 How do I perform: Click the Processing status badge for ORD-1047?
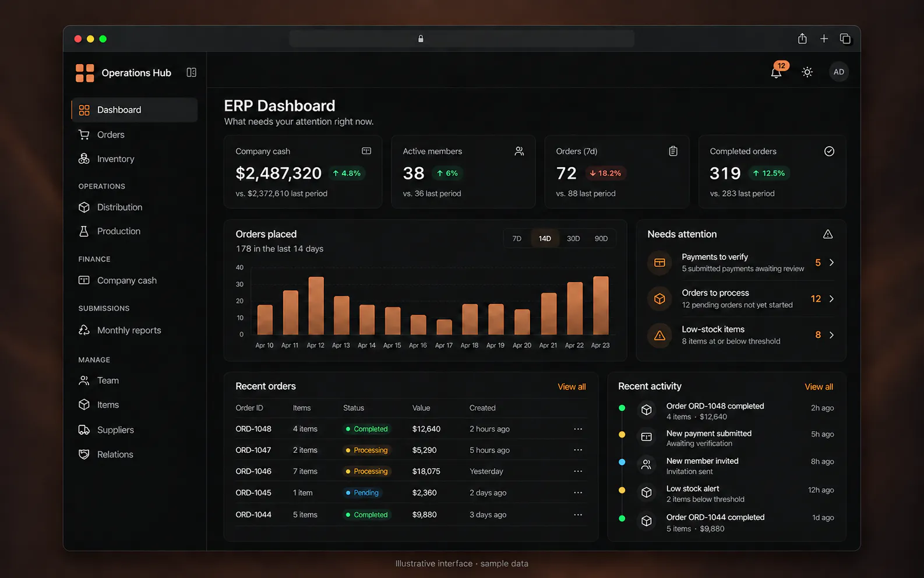pyautogui.click(x=366, y=450)
